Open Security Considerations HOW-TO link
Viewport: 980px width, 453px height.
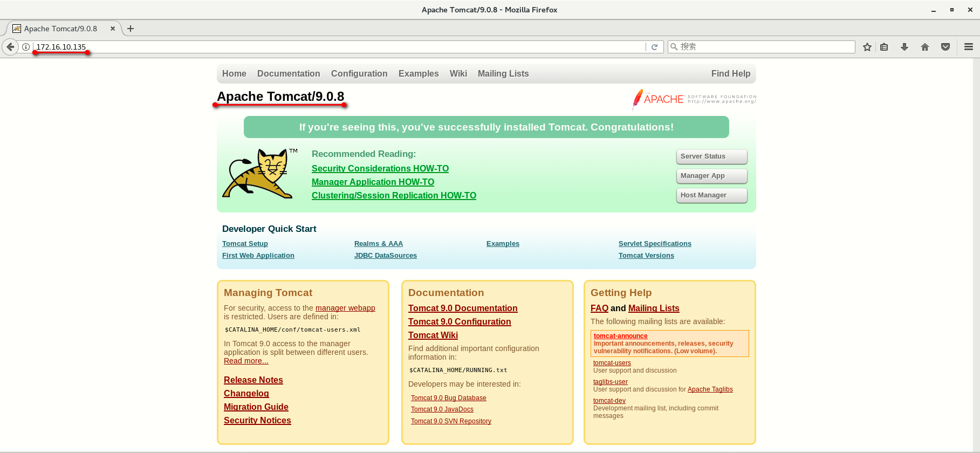pyautogui.click(x=380, y=169)
